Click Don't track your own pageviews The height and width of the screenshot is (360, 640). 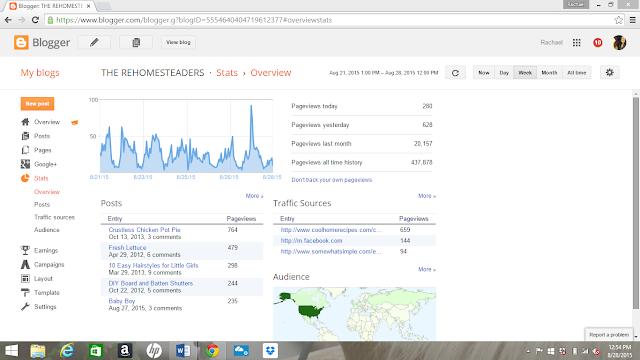click(x=331, y=180)
